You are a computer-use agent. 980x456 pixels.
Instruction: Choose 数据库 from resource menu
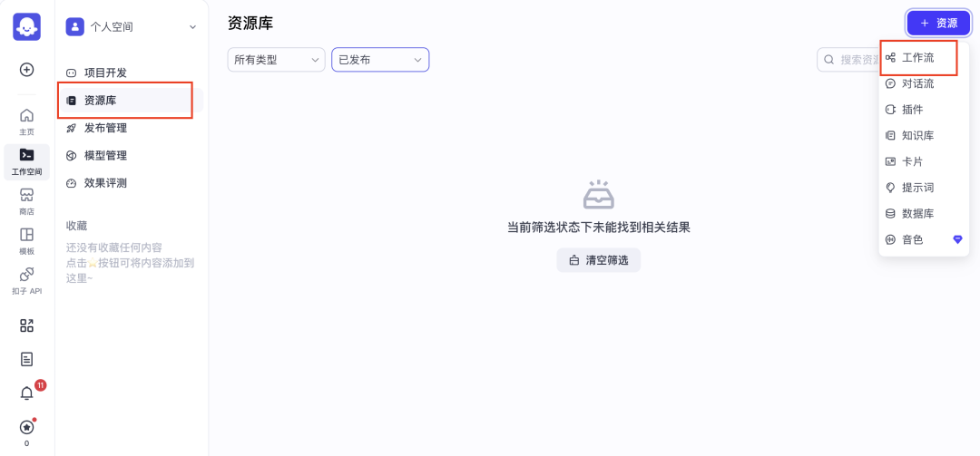coord(924,214)
